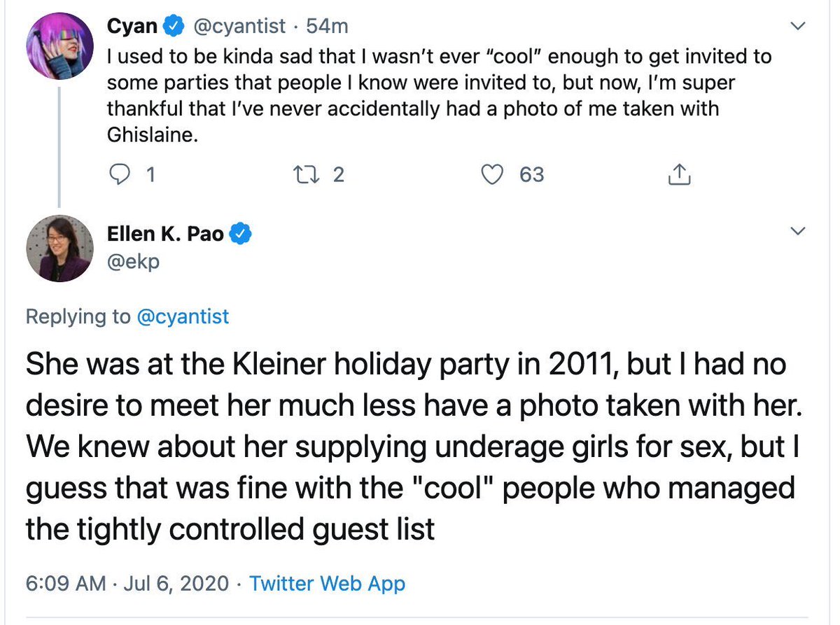840x625 pixels.
Task: Open Ellen K. Pao's profile picture
Action: coord(59,247)
